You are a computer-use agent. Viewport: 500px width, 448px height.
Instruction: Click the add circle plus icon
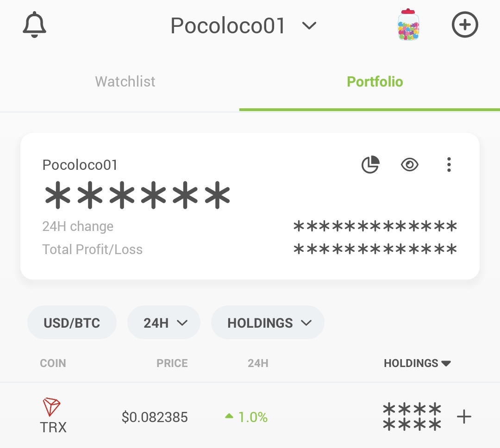465,25
